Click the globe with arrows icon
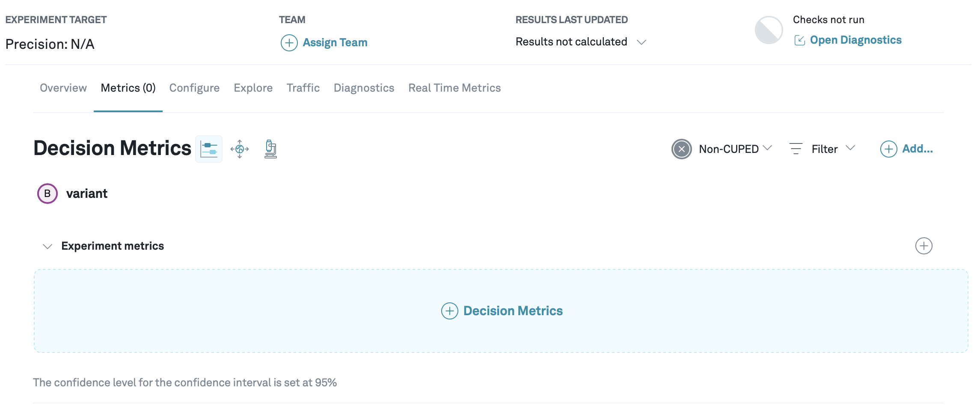The image size is (980, 412). (240, 149)
